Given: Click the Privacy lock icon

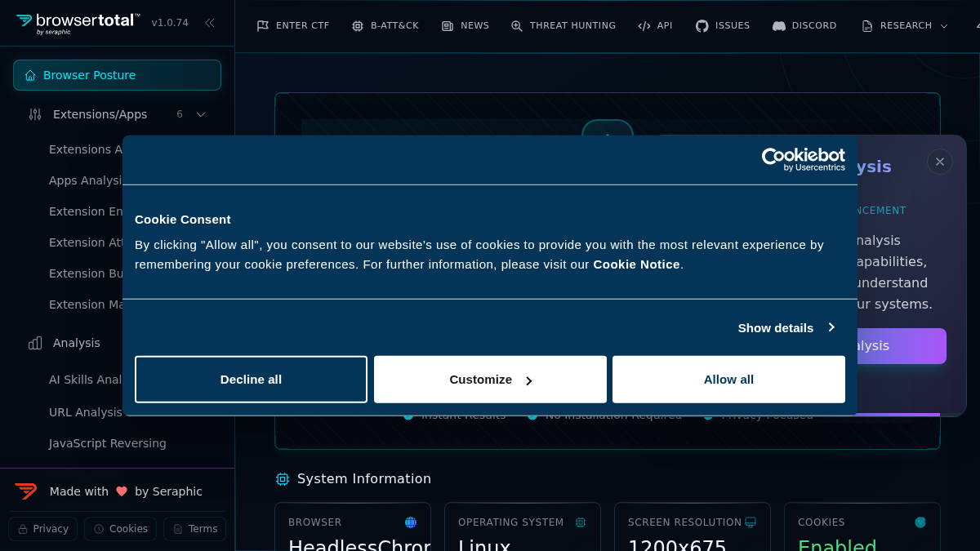Looking at the screenshot, I should [23, 529].
